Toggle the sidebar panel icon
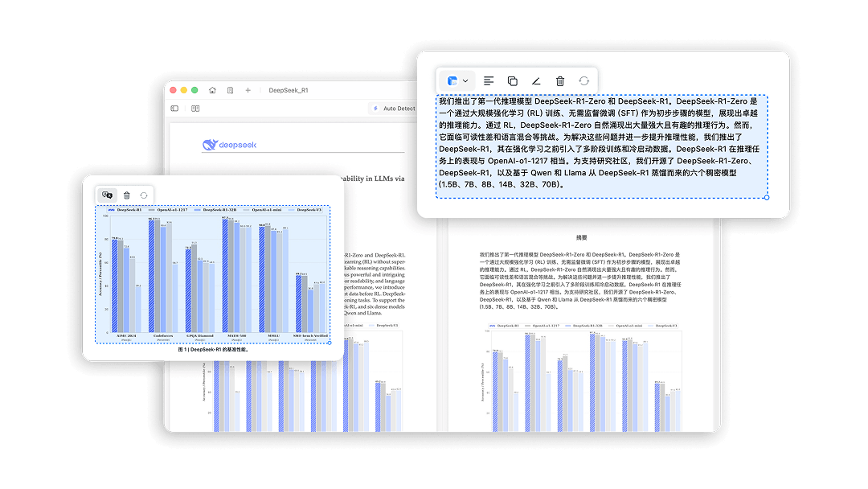Screen dimensions: 868x489 tap(174, 109)
